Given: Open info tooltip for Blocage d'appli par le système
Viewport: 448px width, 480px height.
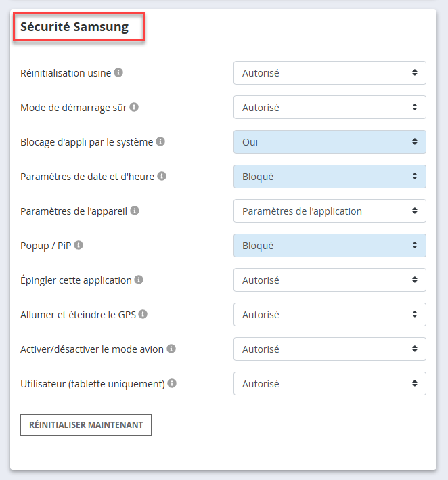Looking at the screenshot, I should (x=160, y=141).
